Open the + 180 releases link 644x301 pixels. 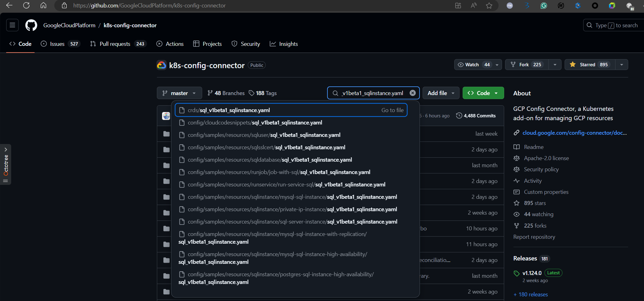(x=531, y=294)
